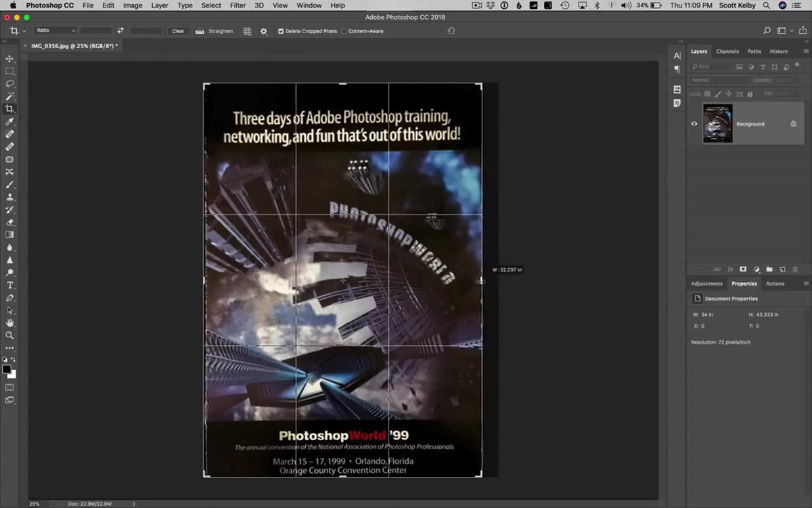Open the Properties panel options menu
Image resolution: width=812 pixels, height=508 pixels.
[806, 284]
